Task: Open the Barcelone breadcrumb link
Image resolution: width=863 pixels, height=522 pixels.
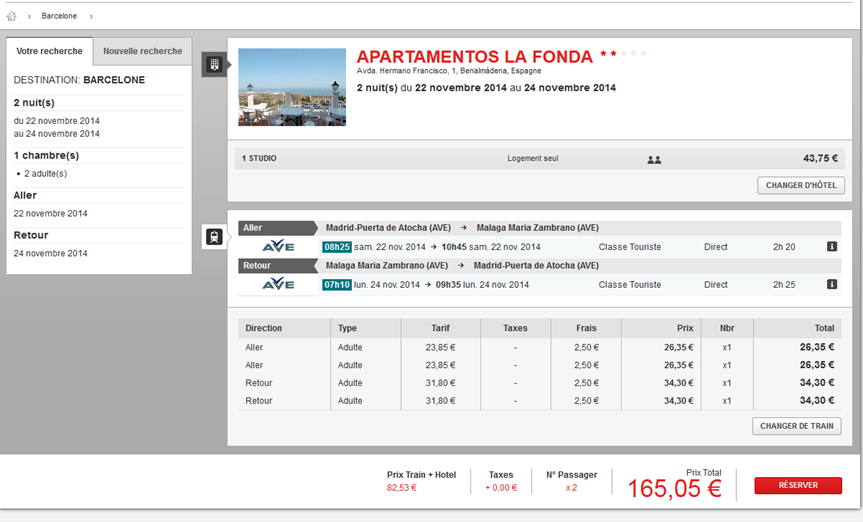Action: tap(59, 16)
